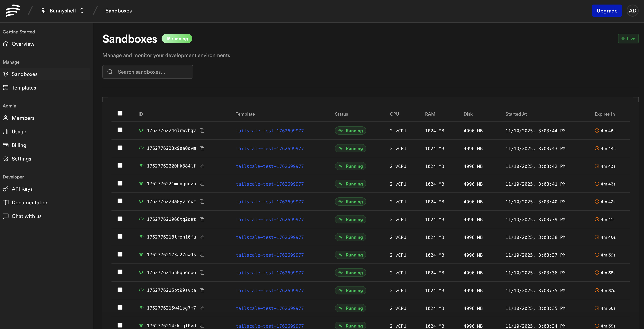Open Documentation from the sidebar book icon
The height and width of the screenshot is (329, 644).
[6, 203]
